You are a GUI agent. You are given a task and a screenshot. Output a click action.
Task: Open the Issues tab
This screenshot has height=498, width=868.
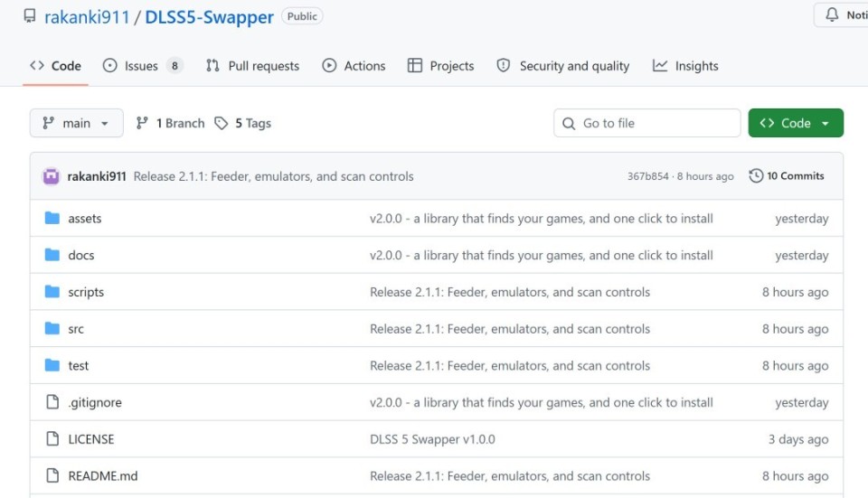(x=142, y=66)
